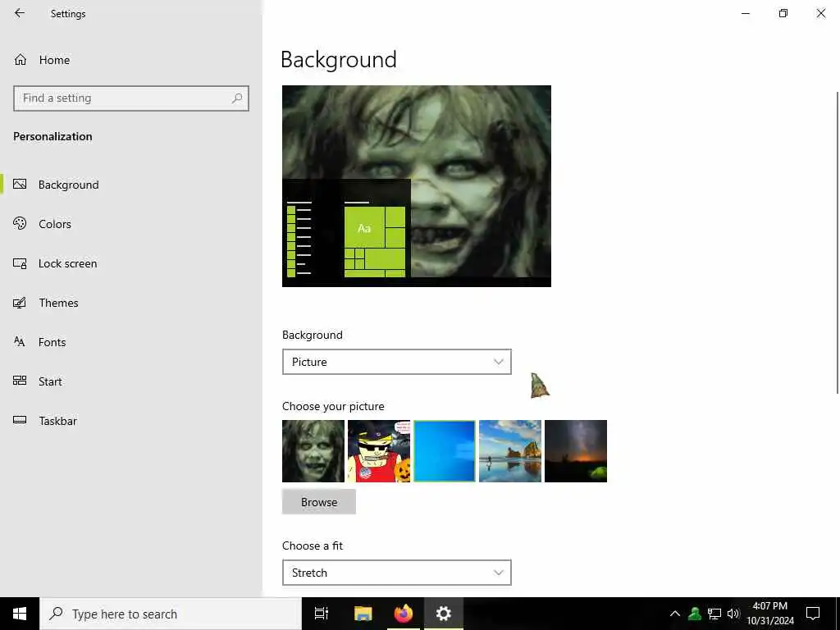Image resolution: width=840 pixels, height=630 pixels.
Task: Choose the blue Windows logo picture thumbnail
Action: coord(444,451)
